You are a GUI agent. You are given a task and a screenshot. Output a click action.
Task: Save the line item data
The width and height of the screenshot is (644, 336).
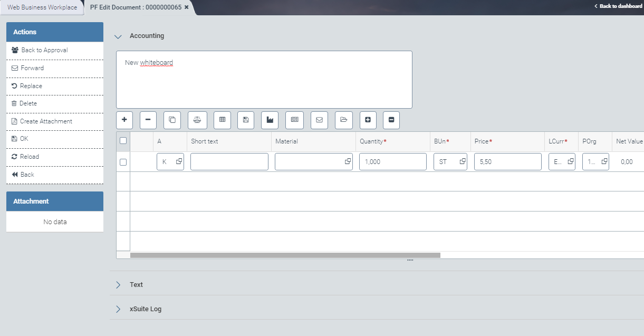pyautogui.click(x=245, y=120)
